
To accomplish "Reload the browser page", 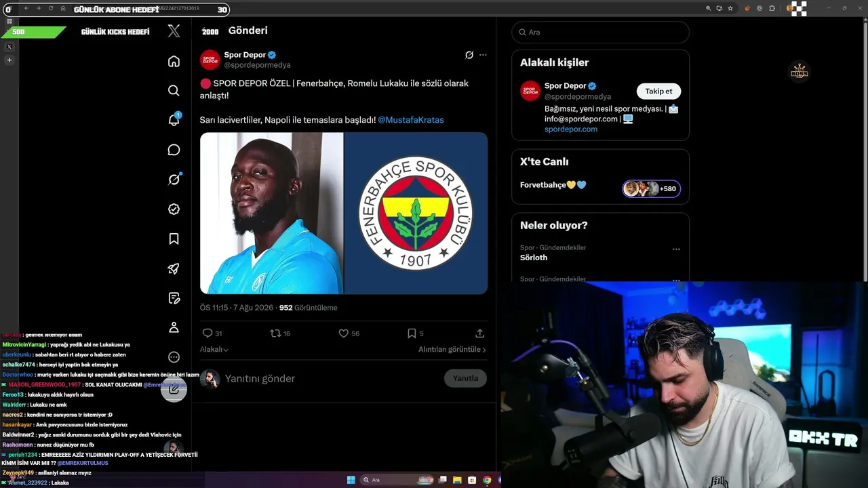I will point(50,9).
